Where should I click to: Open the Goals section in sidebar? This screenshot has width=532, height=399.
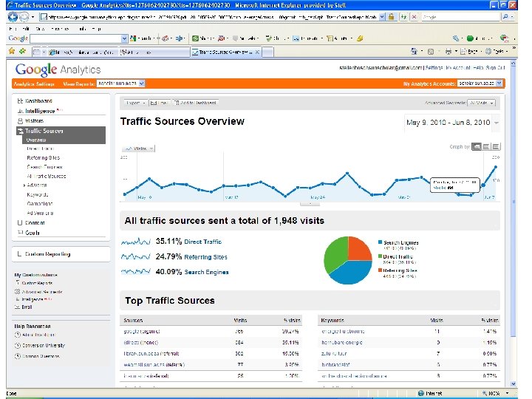pos(33,233)
